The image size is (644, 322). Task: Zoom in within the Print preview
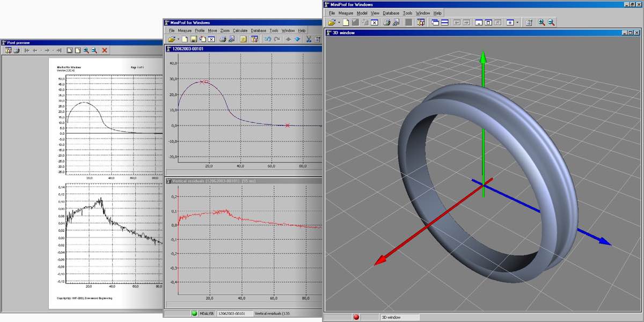[85, 50]
